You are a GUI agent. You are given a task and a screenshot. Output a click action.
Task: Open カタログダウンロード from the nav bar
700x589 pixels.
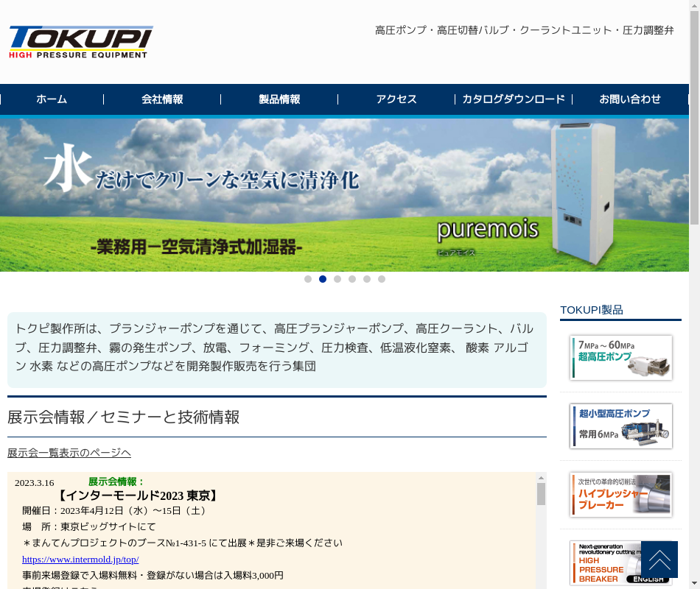514,99
